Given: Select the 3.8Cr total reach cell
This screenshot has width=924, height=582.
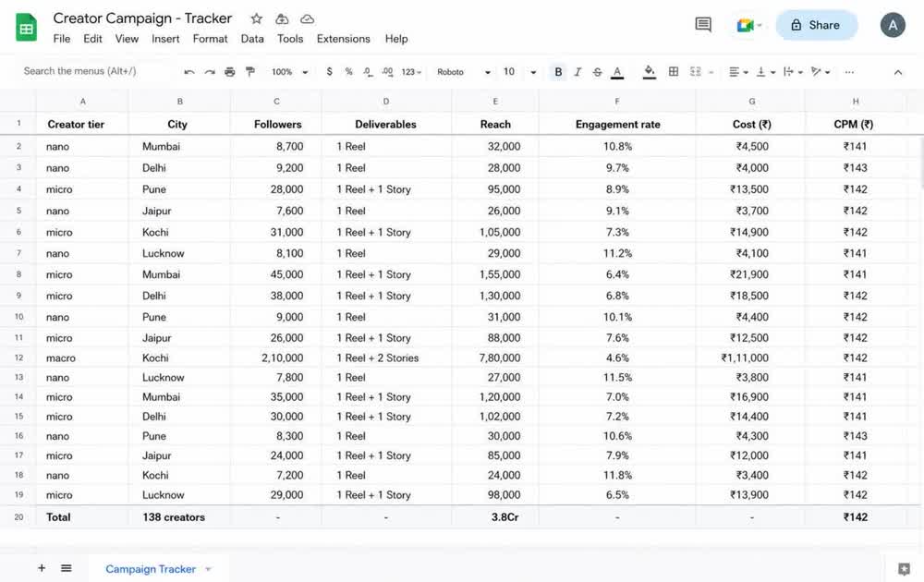Looking at the screenshot, I should (x=495, y=517).
